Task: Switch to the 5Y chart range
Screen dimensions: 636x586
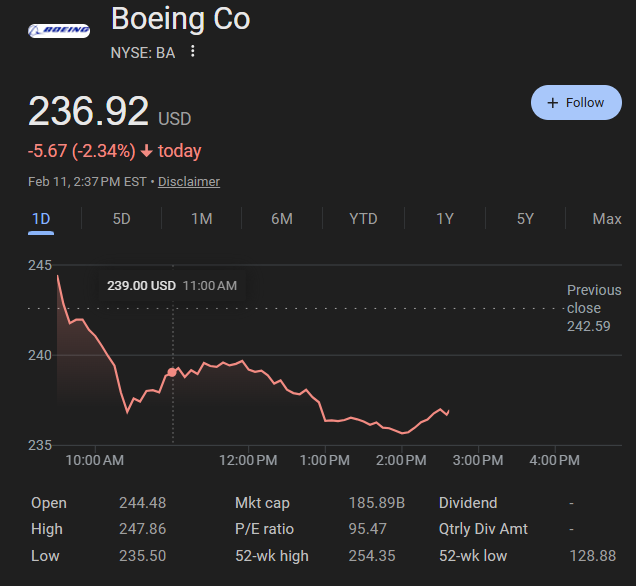Action: tap(525, 219)
